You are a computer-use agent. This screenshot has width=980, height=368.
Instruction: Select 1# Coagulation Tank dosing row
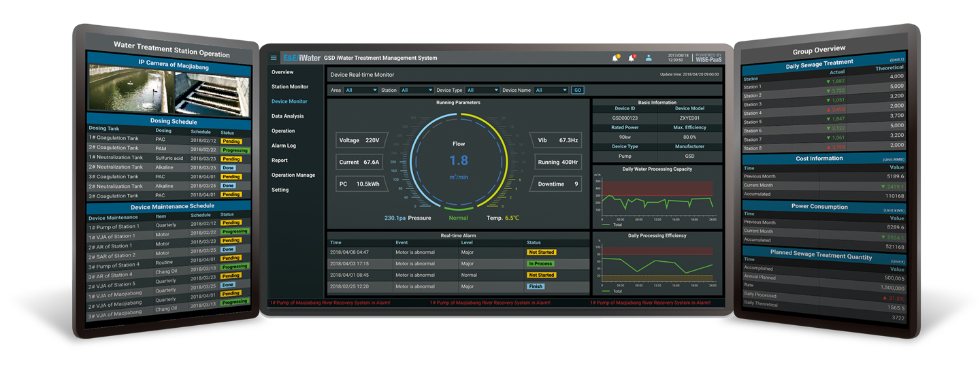coord(169,139)
